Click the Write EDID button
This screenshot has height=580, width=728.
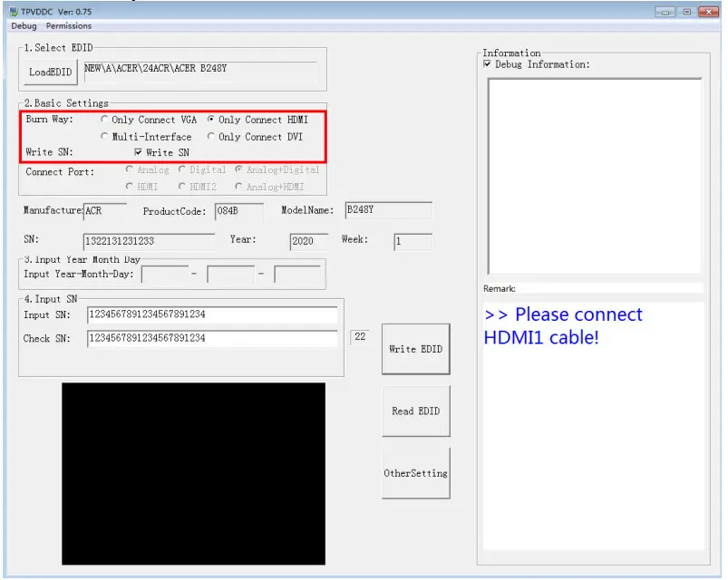(415, 348)
